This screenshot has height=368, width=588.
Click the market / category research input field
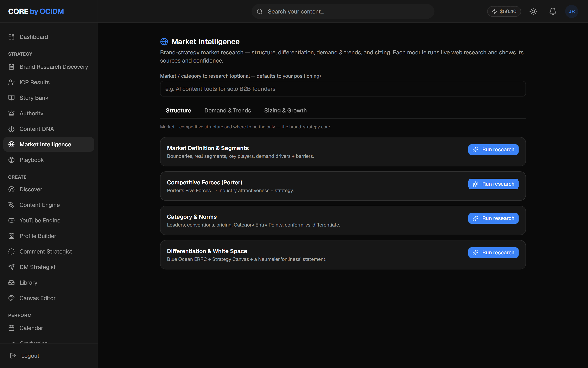click(343, 89)
